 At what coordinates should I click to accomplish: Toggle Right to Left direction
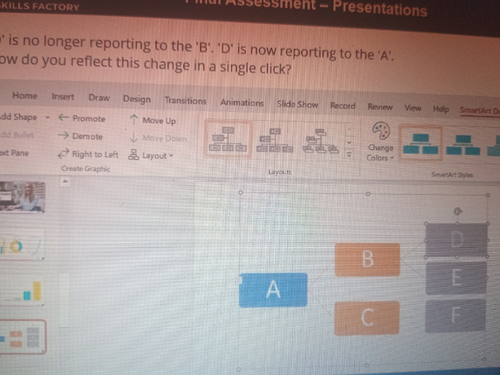click(x=88, y=154)
